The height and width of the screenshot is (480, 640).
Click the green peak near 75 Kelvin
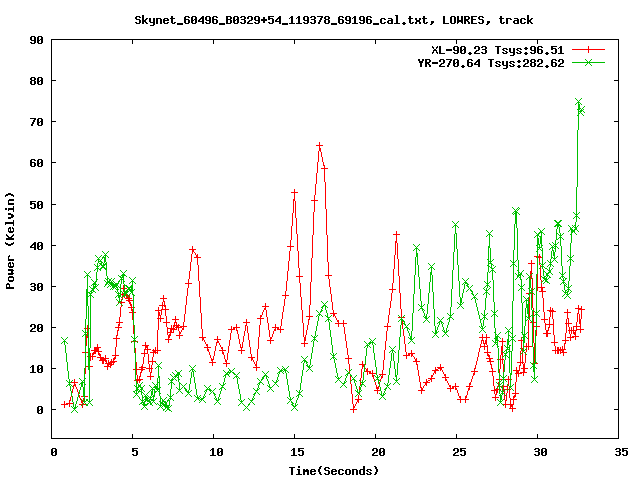(x=578, y=101)
